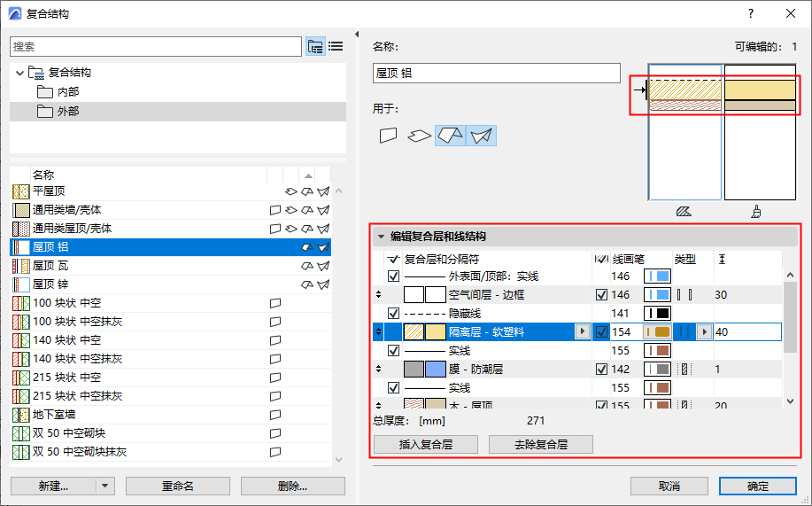Click pen color swatch of 外表面/顶部 row
The height and width of the screenshot is (506, 812).
coord(657,276)
